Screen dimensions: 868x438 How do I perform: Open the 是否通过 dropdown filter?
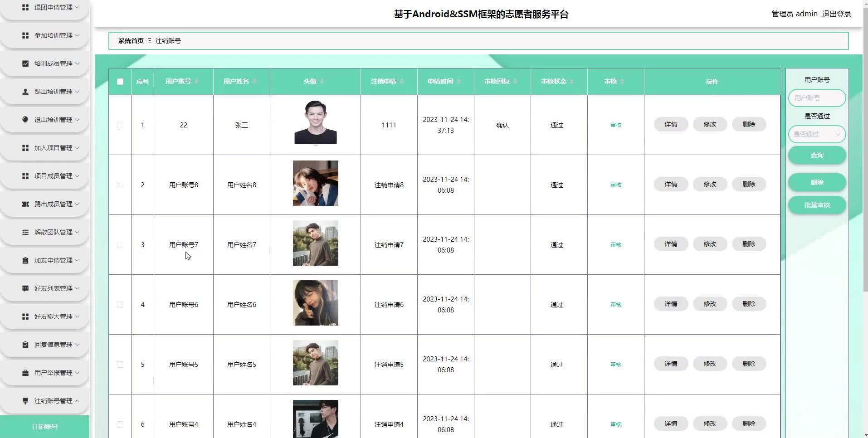coord(817,134)
